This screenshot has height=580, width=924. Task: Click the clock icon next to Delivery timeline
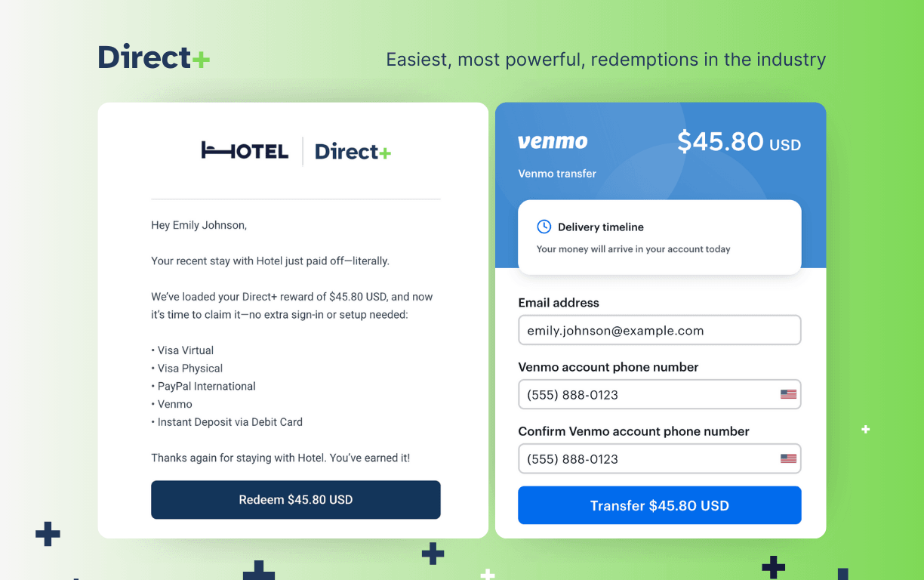click(544, 226)
